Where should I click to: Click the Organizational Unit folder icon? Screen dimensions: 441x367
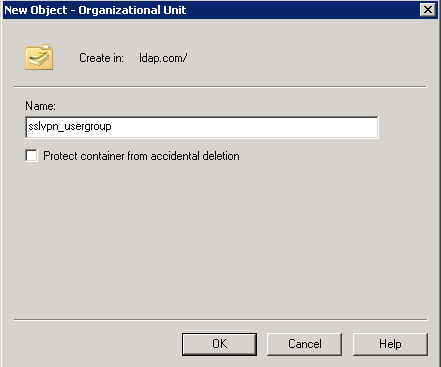[x=39, y=57]
